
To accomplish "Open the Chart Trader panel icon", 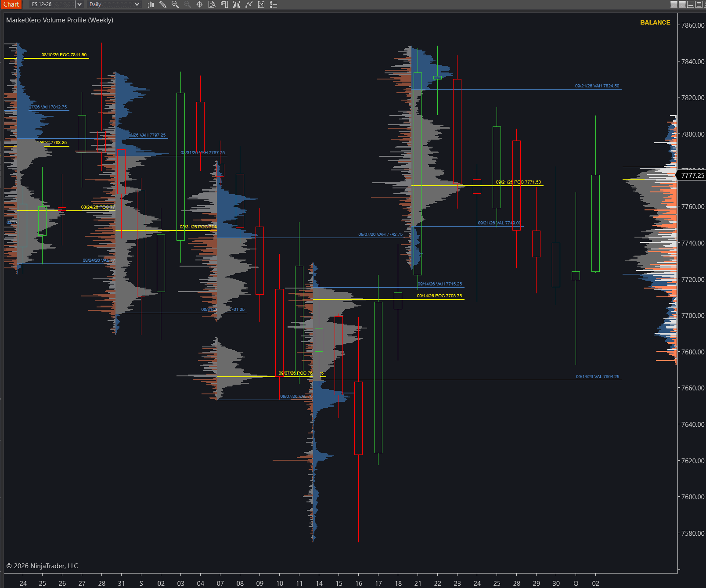I will [x=224, y=4].
